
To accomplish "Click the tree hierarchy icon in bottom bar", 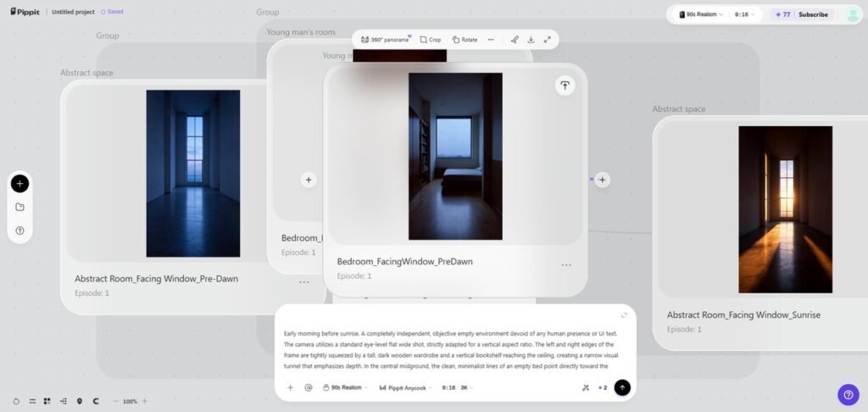I will click(x=63, y=401).
